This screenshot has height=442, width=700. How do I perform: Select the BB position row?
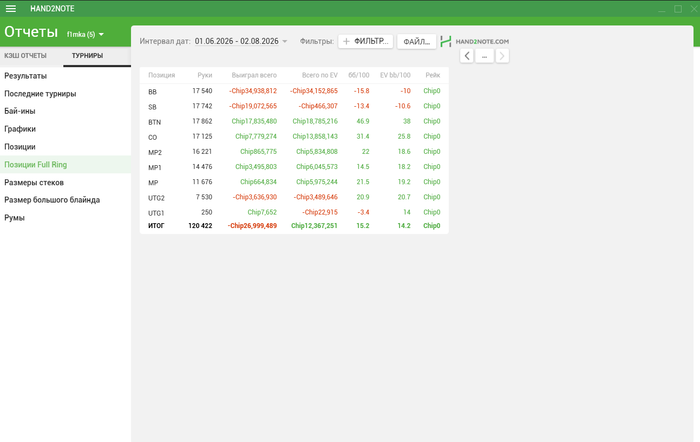pyautogui.click(x=294, y=91)
